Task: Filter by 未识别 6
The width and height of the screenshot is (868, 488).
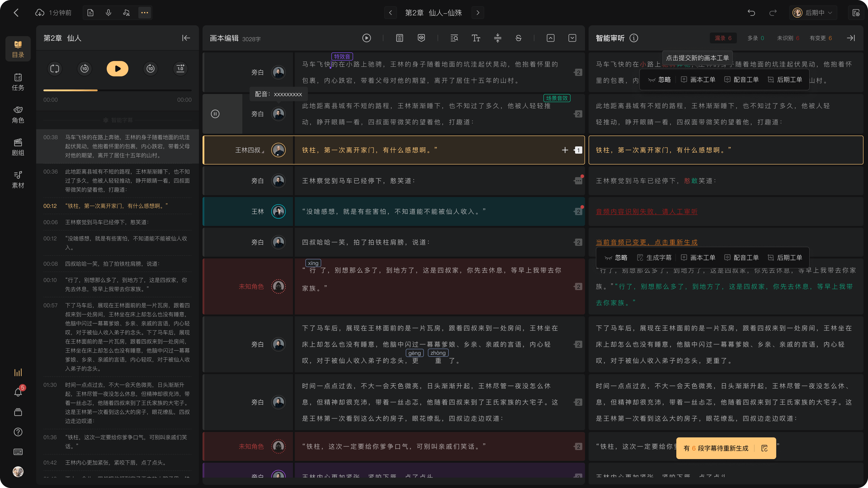Action: 788,38
